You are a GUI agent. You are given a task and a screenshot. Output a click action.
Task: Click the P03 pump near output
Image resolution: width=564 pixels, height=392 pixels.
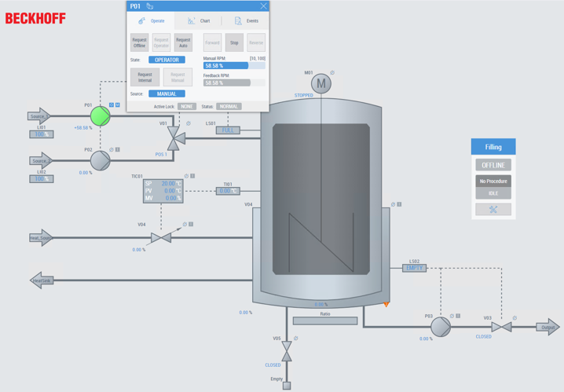pos(441,327)
